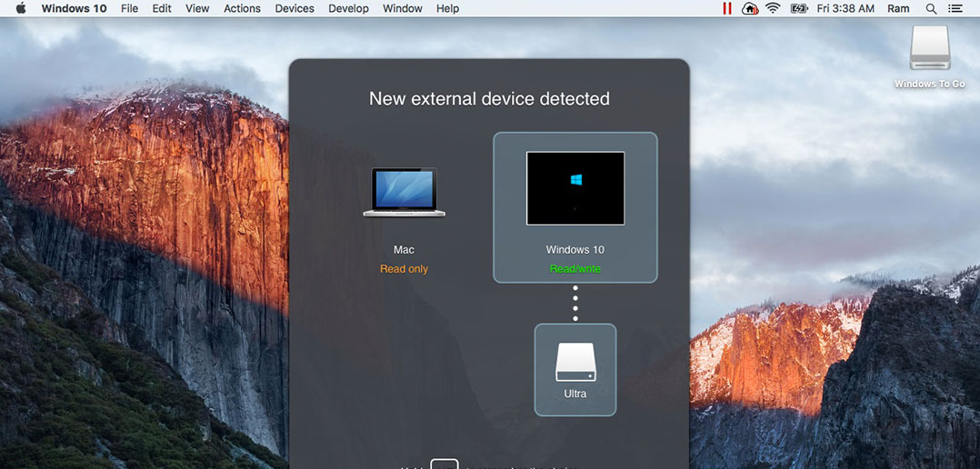Click the Ultra drive label
Image resolution: width=980 pixels, height=469 pixels.
pyautogui.click(x=575, y=394)
